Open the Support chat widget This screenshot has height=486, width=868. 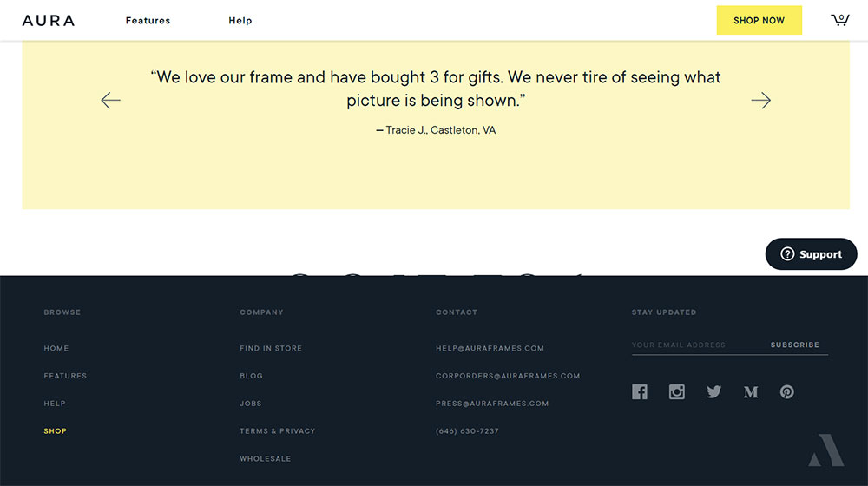[811, 254]
